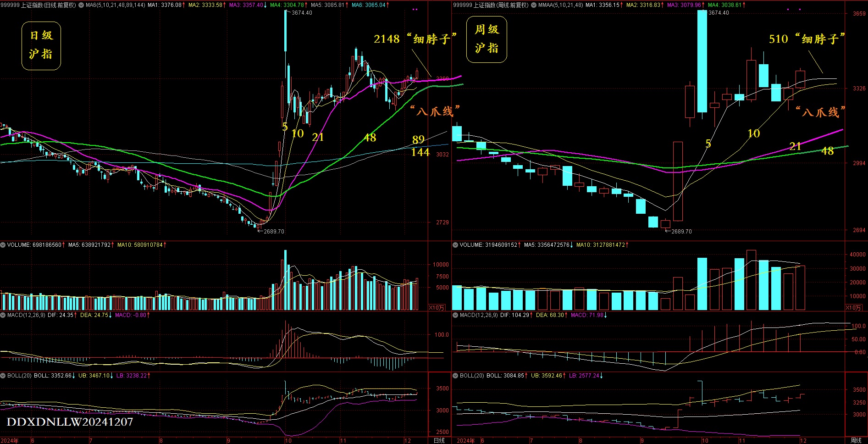Click the daily chart high label 3674.40
The height and width of the screenshot is (444, 868).
coord(302,13)
